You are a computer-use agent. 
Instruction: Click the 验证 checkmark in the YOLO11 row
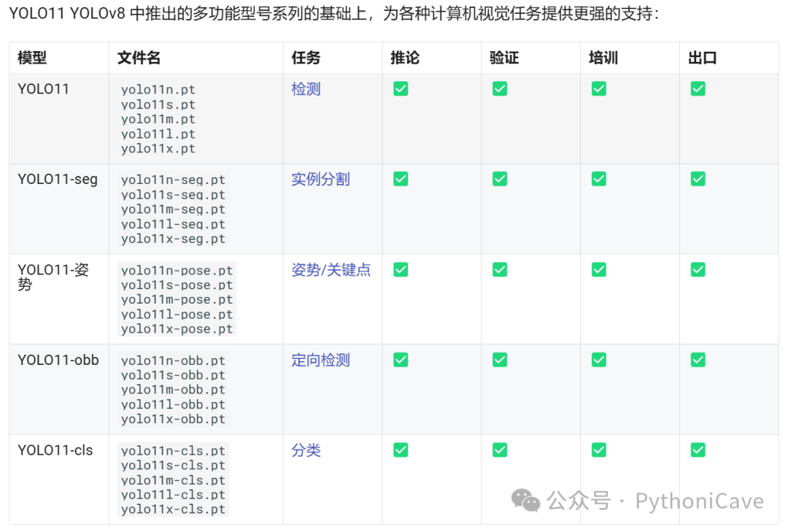[500, 89]
